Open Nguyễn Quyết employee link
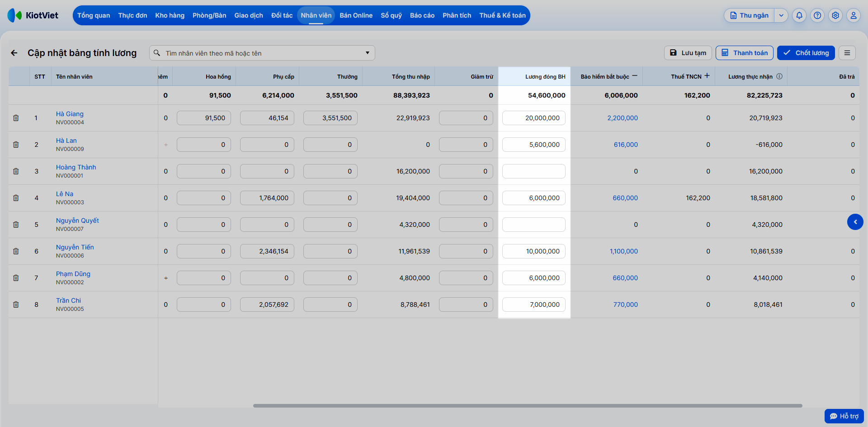 click(77, 221)
